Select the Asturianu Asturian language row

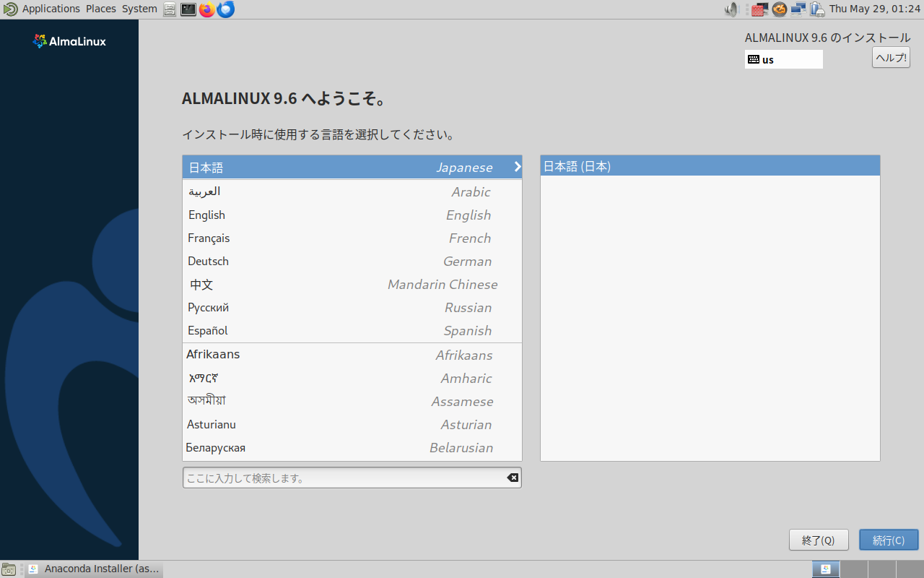click(x=352, y=424)
